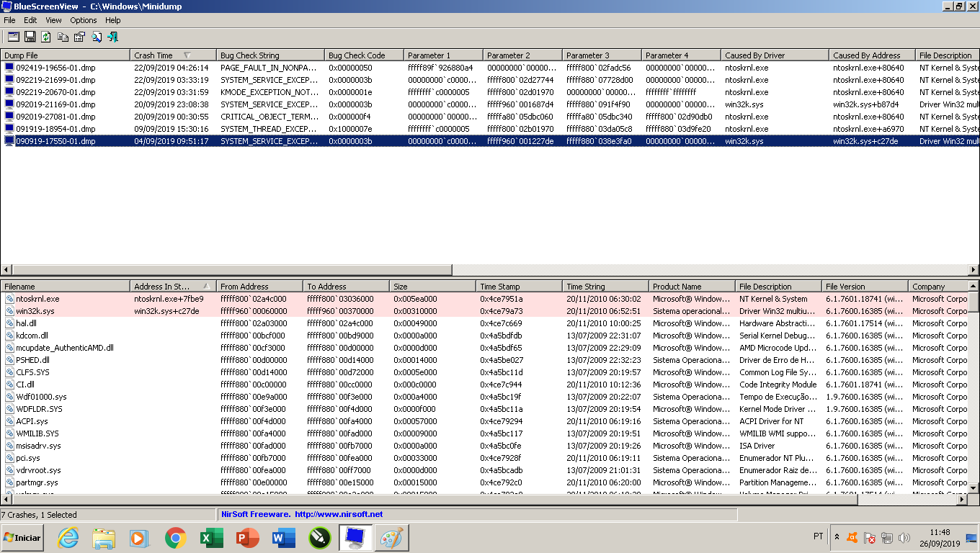Click the Iniciar start button
This screenshot has width=980, height=553.
tap(22, 538)
